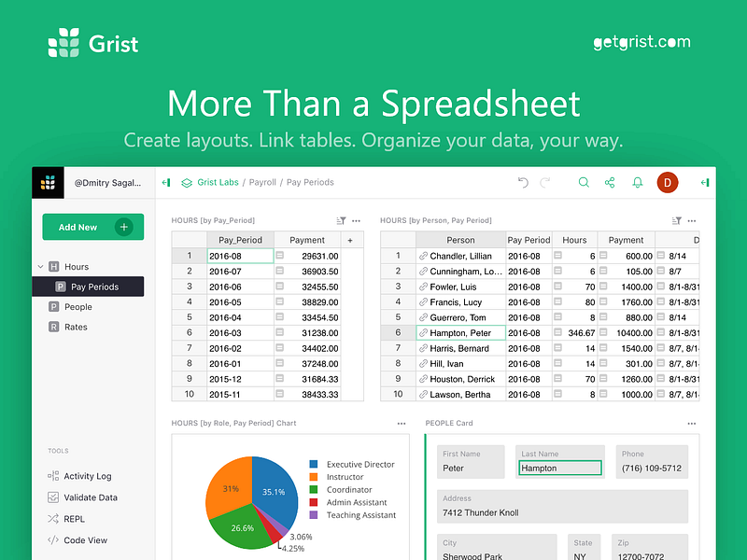
Task: Redo the last action
Action: click(545, 182)
